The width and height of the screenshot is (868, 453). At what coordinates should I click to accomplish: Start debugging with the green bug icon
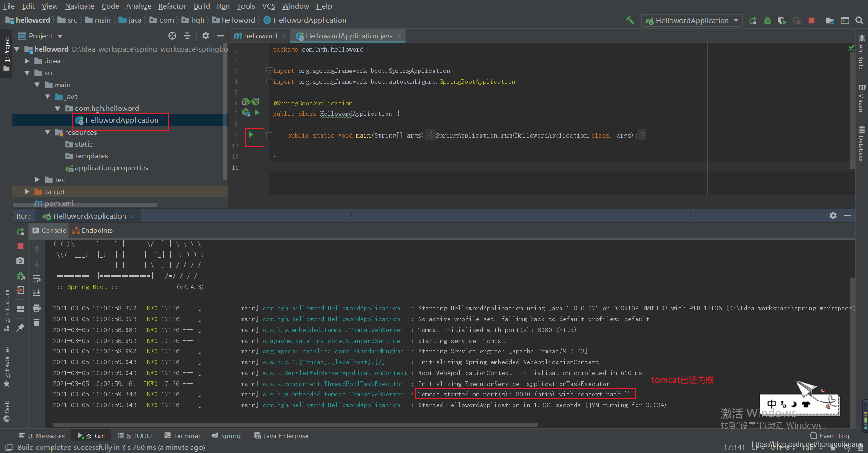[768, 21]
